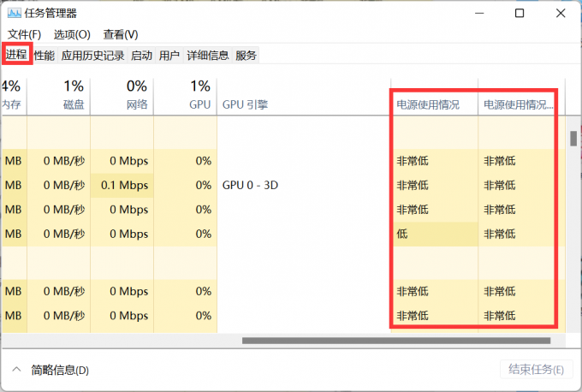Select the 详细信息 tab
Image resolution: width=582 pixels, height=392 pixels.
207,56
